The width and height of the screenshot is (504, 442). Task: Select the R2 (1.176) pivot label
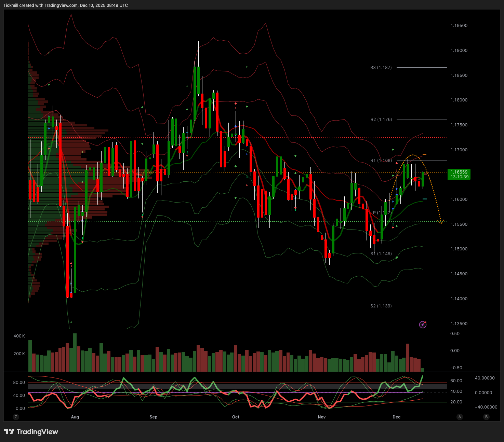coord(381,120)
